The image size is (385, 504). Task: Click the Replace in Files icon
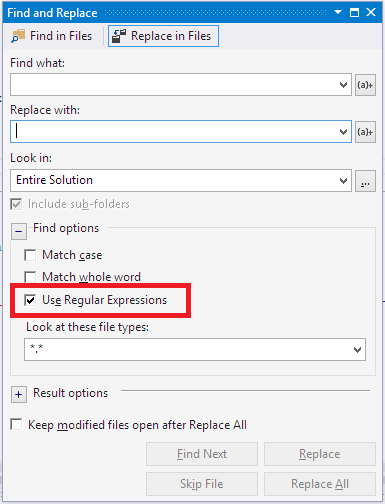(119, 36)
